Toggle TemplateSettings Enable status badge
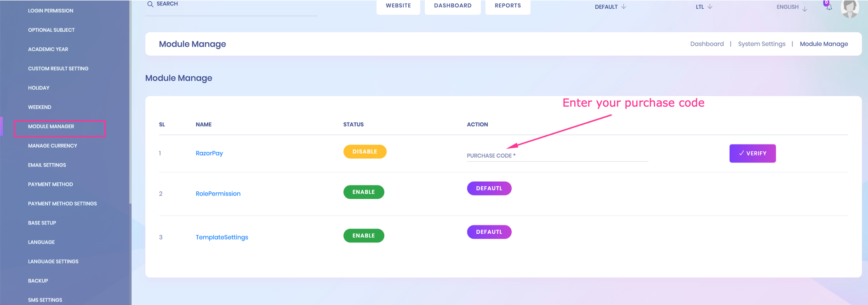This screenshot has height=305, width=868. (364, 236)
